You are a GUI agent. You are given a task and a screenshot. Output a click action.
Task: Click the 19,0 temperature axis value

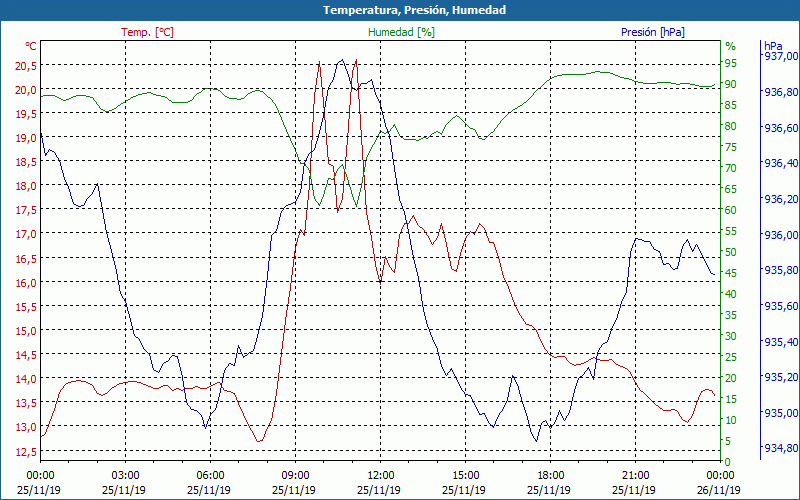pyautogui.click(x=27, y=138)
